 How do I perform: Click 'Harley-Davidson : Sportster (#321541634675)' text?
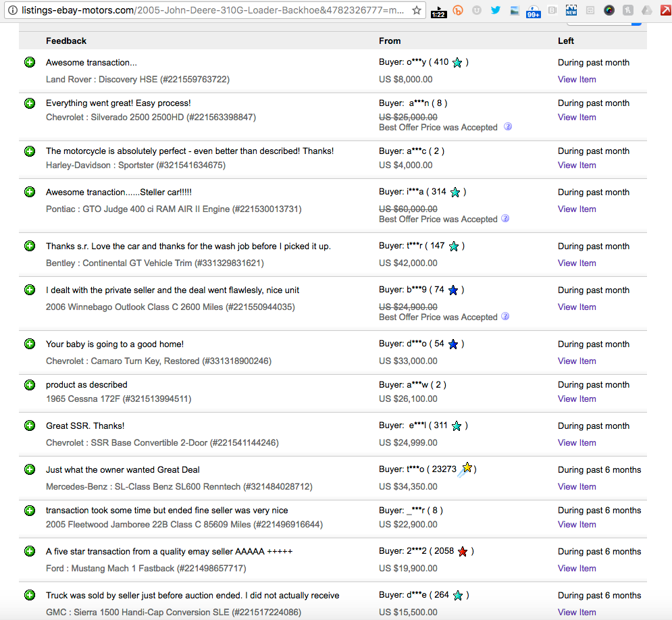pyautogui.click(x=136, y=165)
